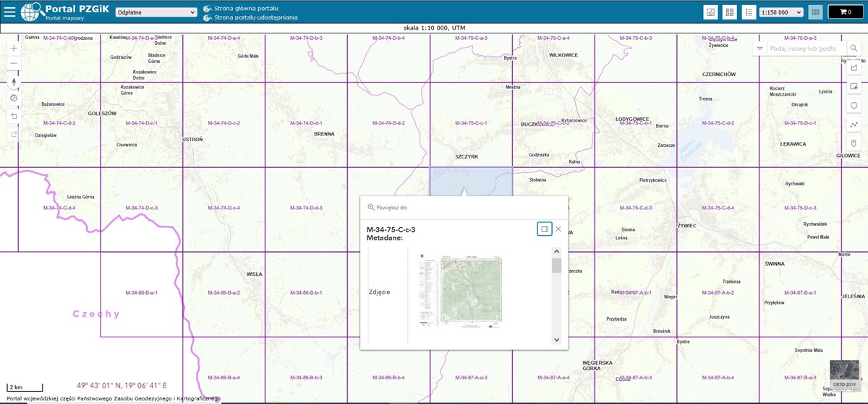Image resolution: width=868 pixels, height=404 pixels.
Task: Click Powiększ do in popup
Action: pos(387,207)
